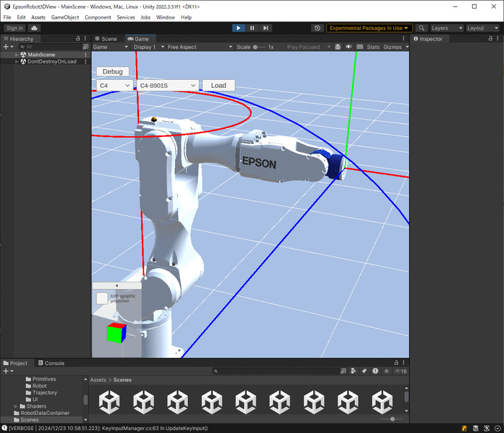Screen dimensions: 504x433
Task: Open the undo history icon
Action: pyautogui.click(x=318, y=28)
